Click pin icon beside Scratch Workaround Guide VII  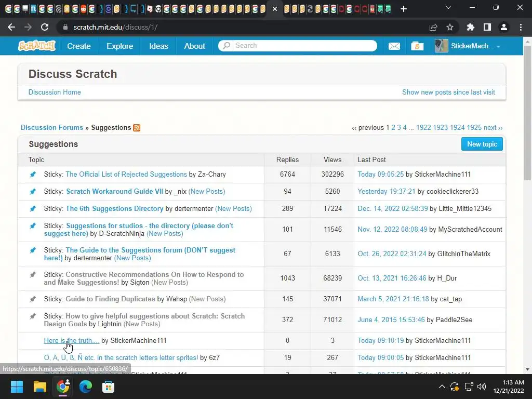(x=33, y=191)
